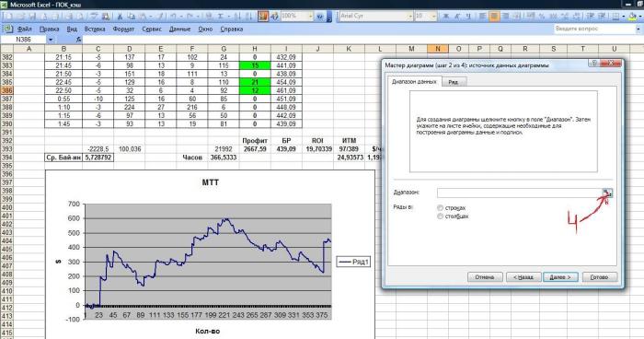Click the chart title 'МТТ'

coord(211,182)
